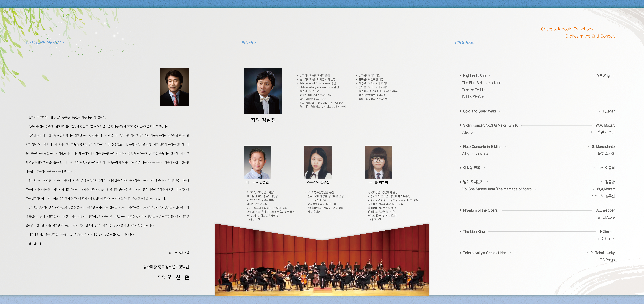Image resolution: width=644 pixels, height=304 pixels.
Task: Click 'Allegro maestoso' movement line
Action: click(475, 154)
